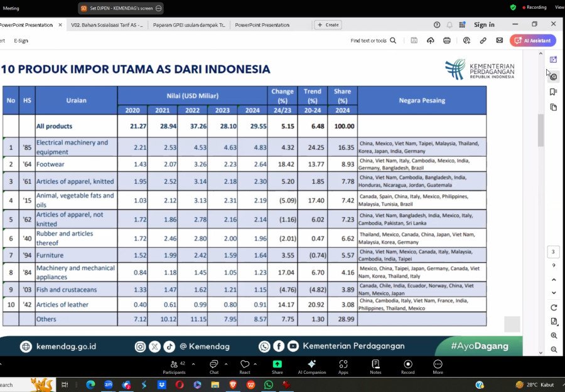Click the upload to cloud icon

(430, 41)
